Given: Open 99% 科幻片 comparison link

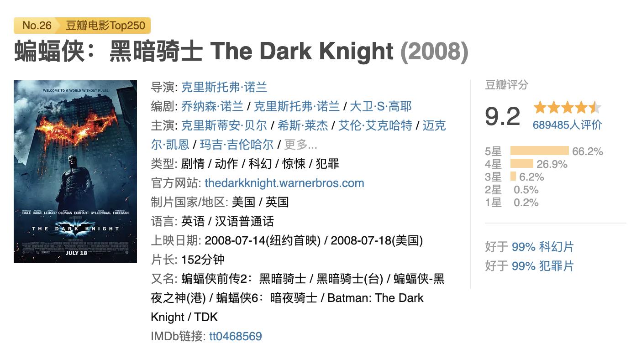Looking at the screenshot, I should tap(542, 247).
